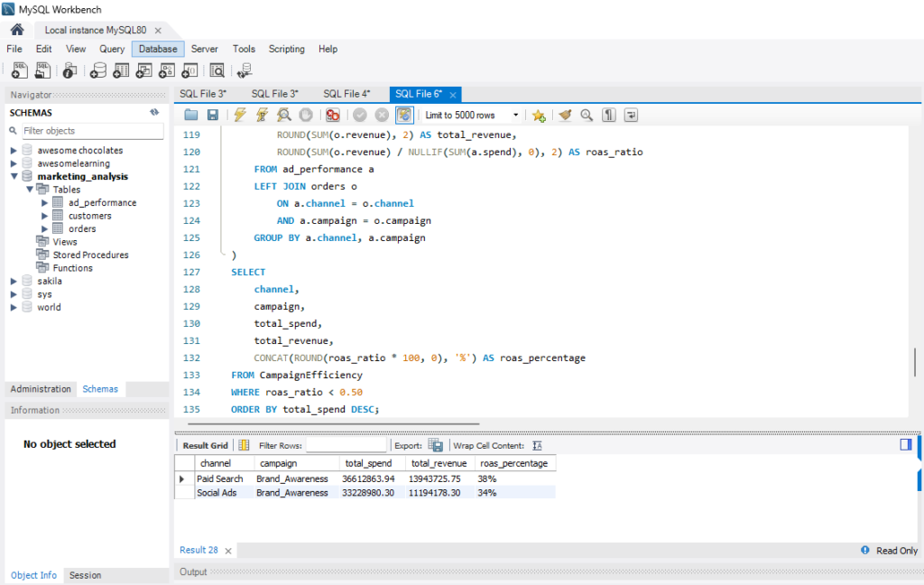Screen dimensions: 924x585
Task: Create new view toolbar icon
Action: tap(143, 70)
